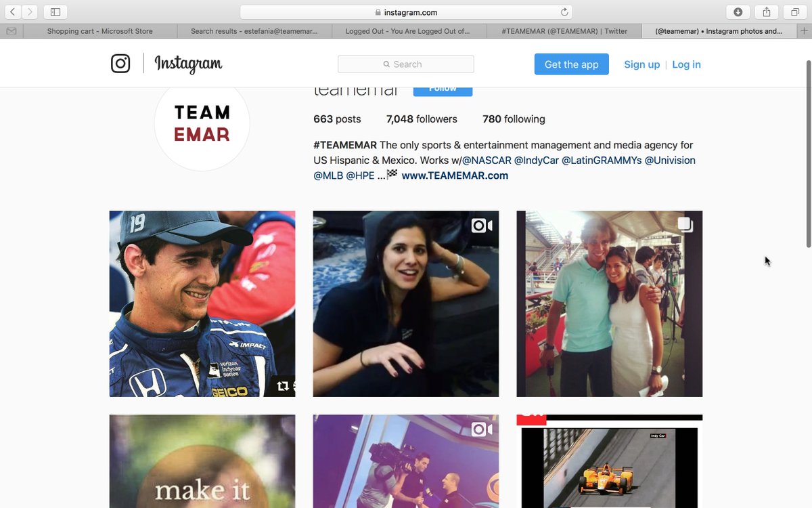Image resolution: width=812 pixels, height=508 pixels.
Task: Click the address bar showing instagram.com
Action: tap(406, 12)
